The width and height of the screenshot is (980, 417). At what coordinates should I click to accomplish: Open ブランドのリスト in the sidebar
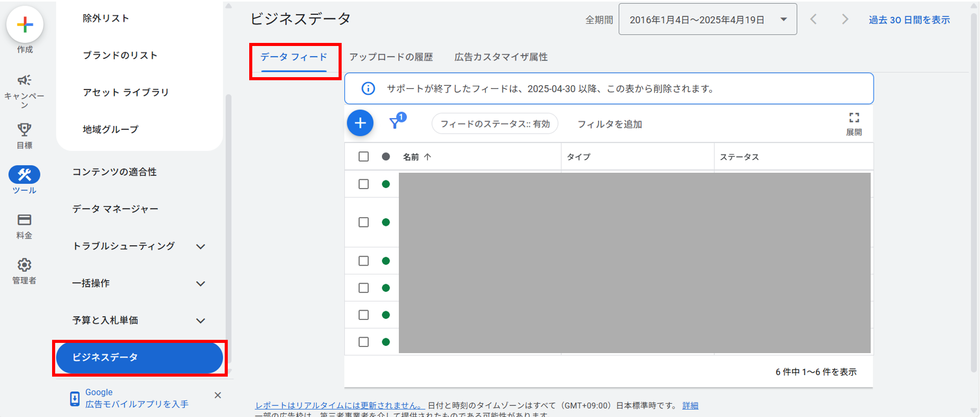coord(120,55)
